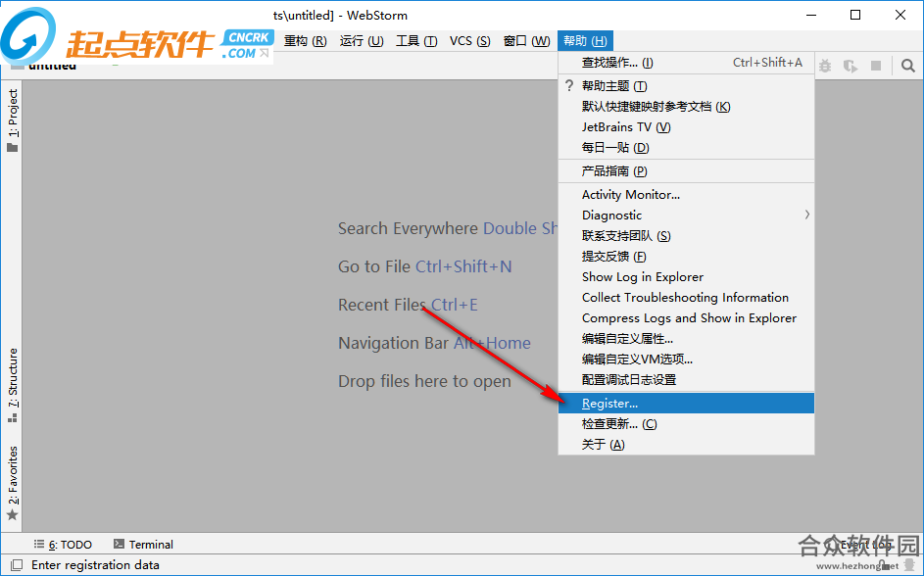This screenshot has width=924, height=576.
Task: Open the VCS (S) menu
Action: click(469, 40)
